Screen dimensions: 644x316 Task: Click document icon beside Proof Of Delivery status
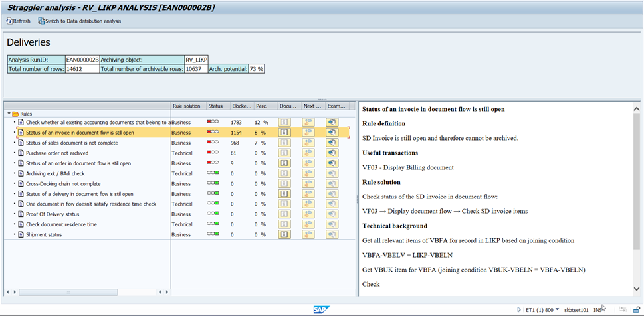pos(21,214)
